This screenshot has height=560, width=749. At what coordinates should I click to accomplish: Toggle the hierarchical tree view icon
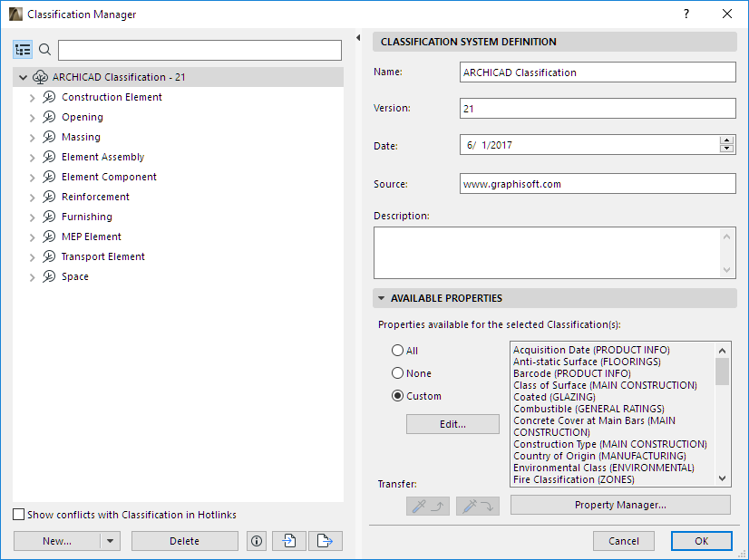click(23, 49)
